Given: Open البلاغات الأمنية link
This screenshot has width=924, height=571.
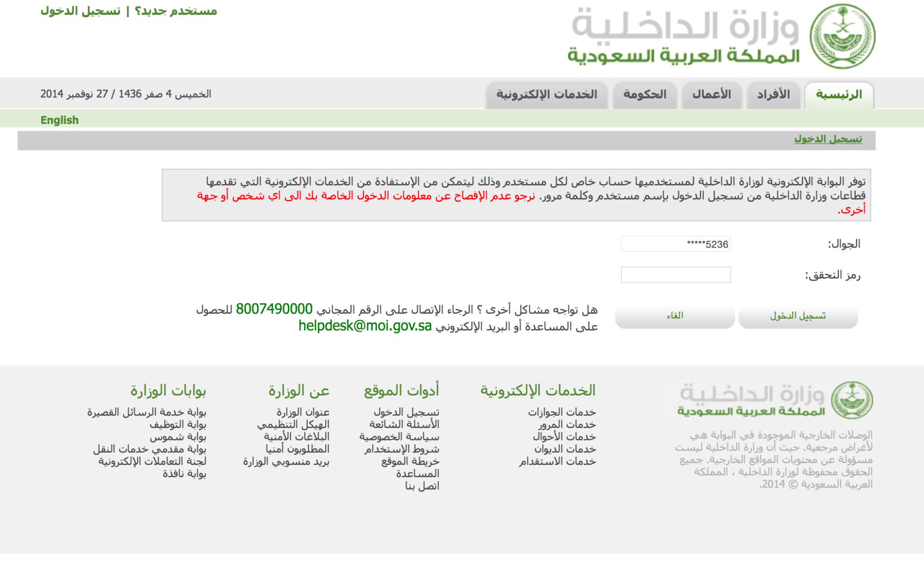Looking at the screenshot, I should pos(296,437).
